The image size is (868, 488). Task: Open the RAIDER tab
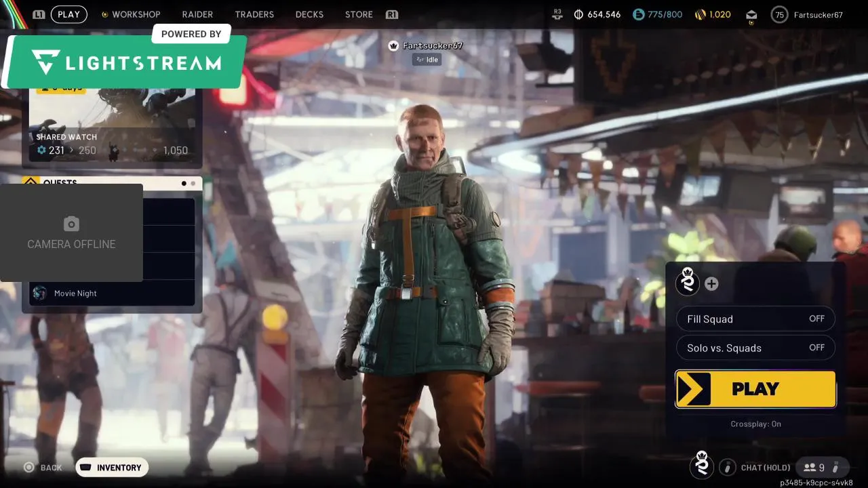197,14
